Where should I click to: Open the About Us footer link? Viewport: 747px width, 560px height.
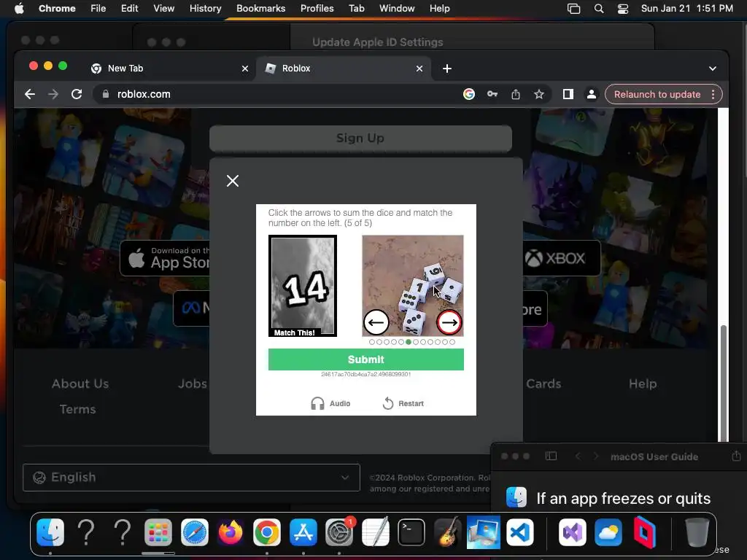(x=80, y=384)
